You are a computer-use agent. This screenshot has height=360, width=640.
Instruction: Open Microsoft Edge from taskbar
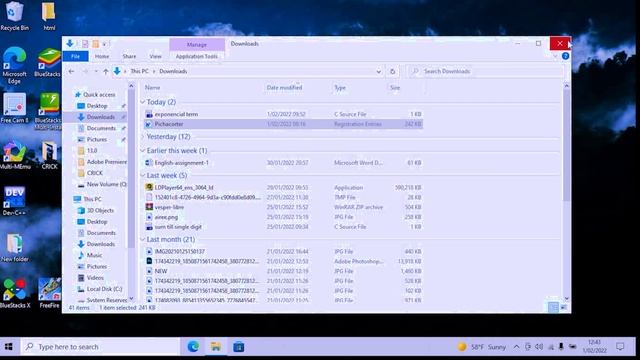click(x=193, y=347)
